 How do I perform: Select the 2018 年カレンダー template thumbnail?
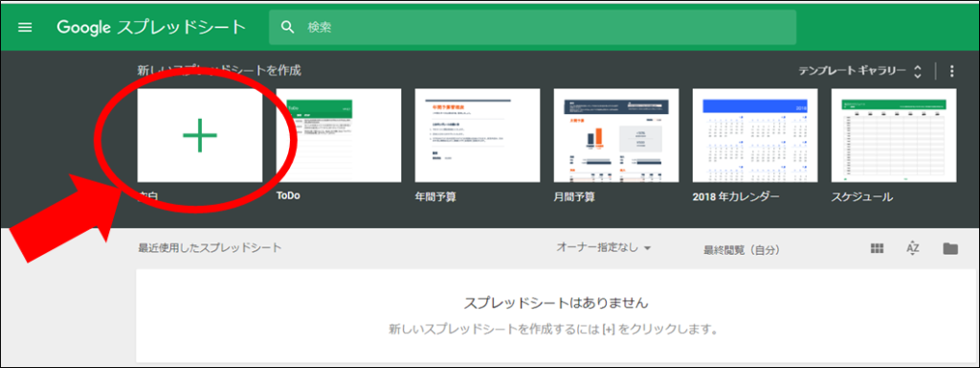click(754, 135)
